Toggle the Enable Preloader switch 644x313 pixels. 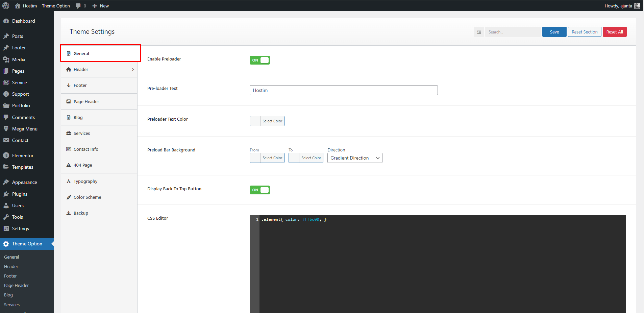pyautogui.click(x=259, y=60)
